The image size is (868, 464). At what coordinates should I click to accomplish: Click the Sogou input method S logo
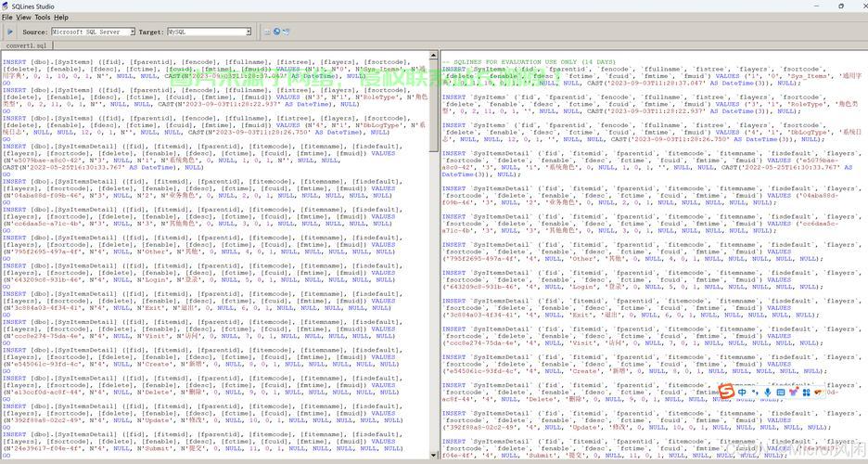(726, 392)
